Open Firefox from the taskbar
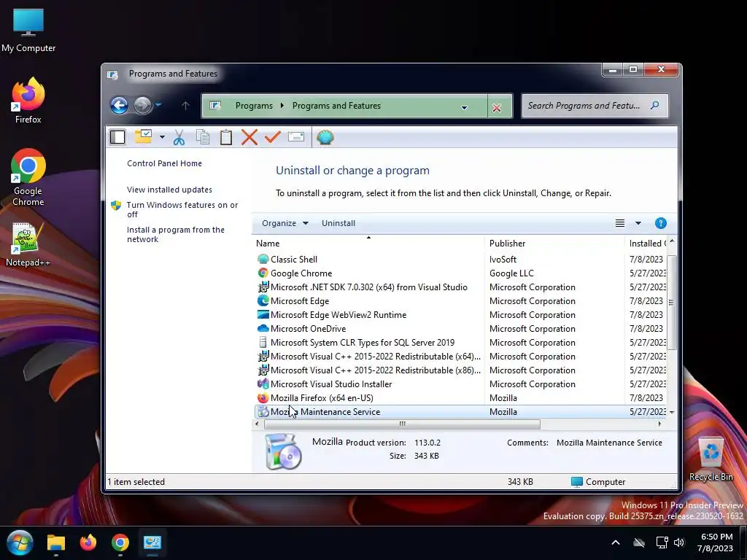The image size is (747, 560). tap(88, 542)
